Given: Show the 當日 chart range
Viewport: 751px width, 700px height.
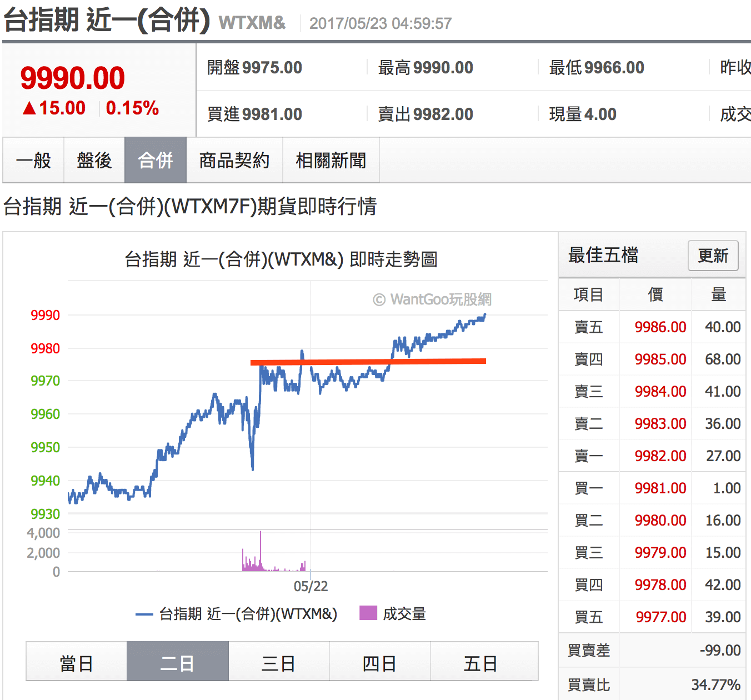Looking at the screenshot, I should click(x=76, y=662).
